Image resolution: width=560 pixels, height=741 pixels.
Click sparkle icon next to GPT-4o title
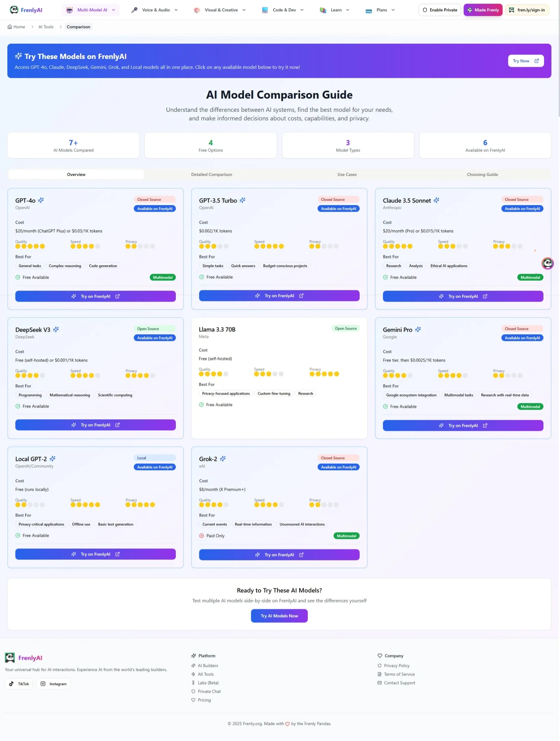point(41,200)
